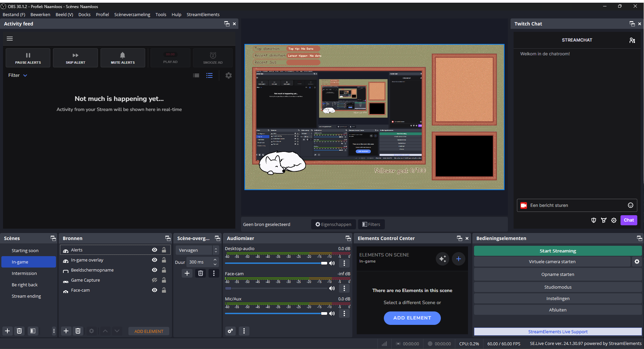The width and height of the screenshot is (644, 349).
Task: Open Twitch chat settings gear
Action: click(x=614, y=220)
